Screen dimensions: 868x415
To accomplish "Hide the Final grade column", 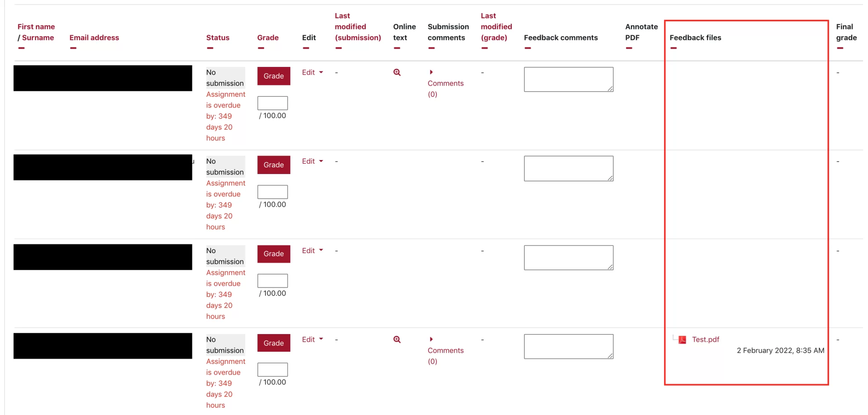I will coord(840,48).
